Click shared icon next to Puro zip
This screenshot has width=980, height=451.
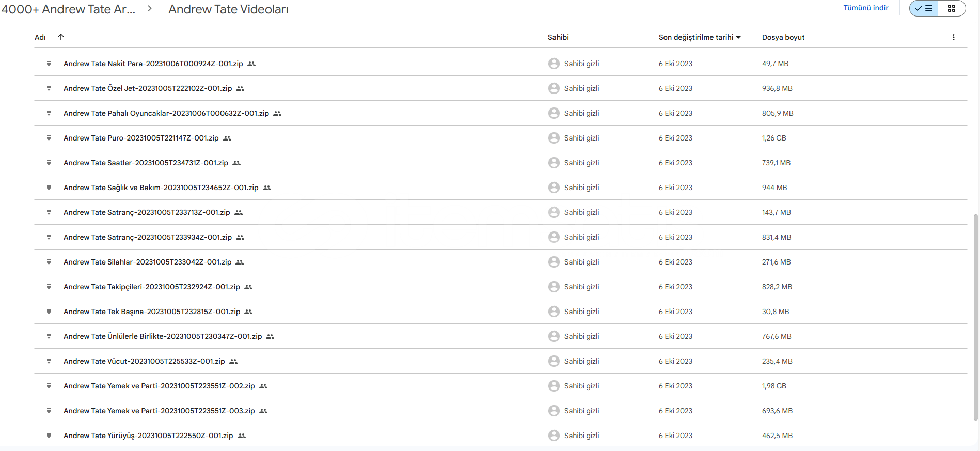[x=227, y=138]
